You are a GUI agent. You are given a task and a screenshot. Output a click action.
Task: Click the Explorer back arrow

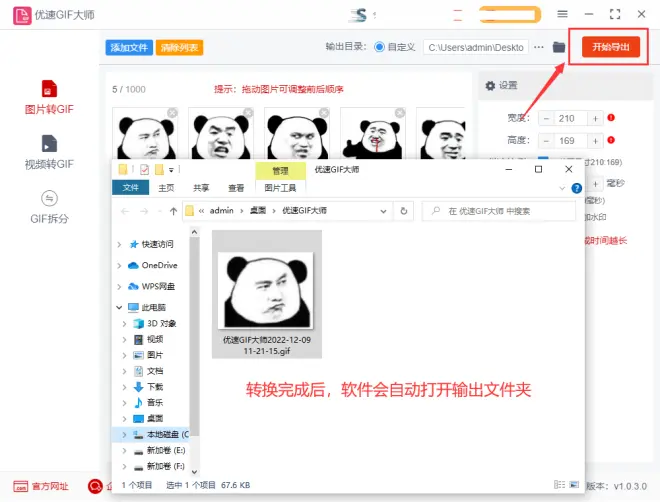coord(125,211)
